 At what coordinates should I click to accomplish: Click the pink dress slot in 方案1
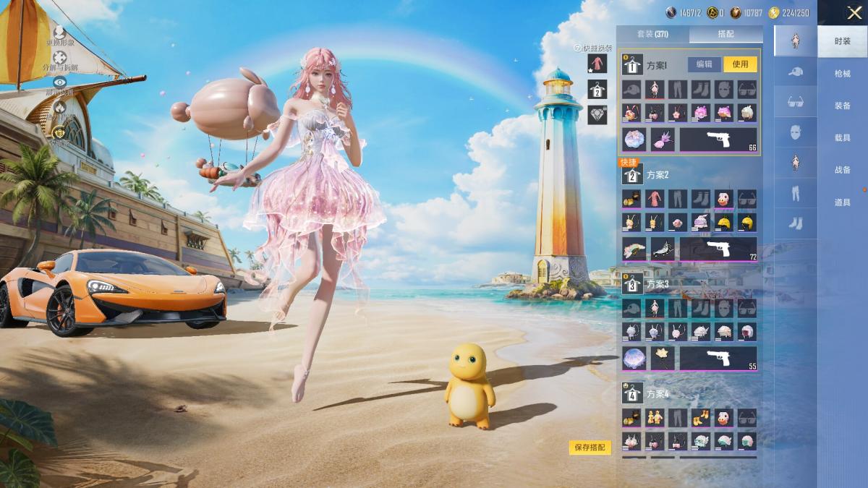pos(655,90)
